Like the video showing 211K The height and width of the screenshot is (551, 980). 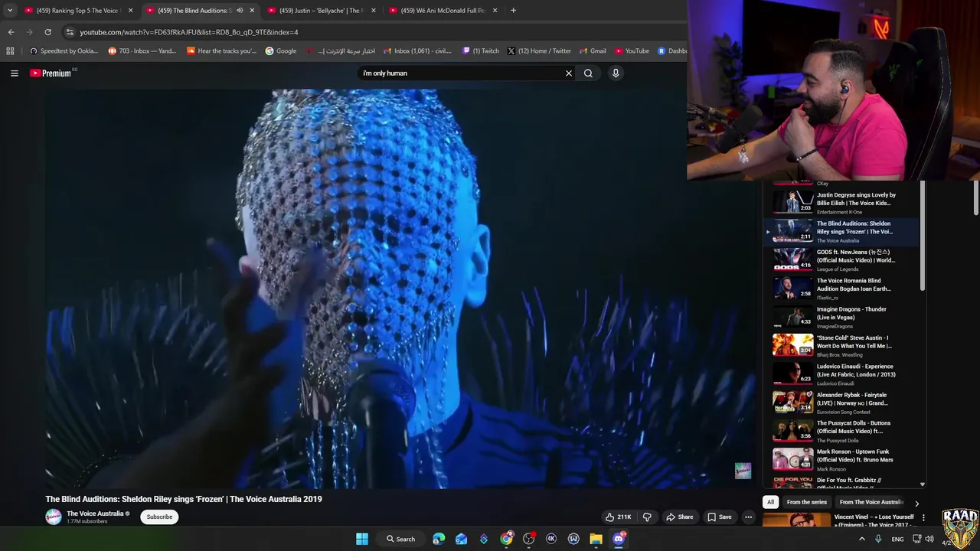coord(619,517)
